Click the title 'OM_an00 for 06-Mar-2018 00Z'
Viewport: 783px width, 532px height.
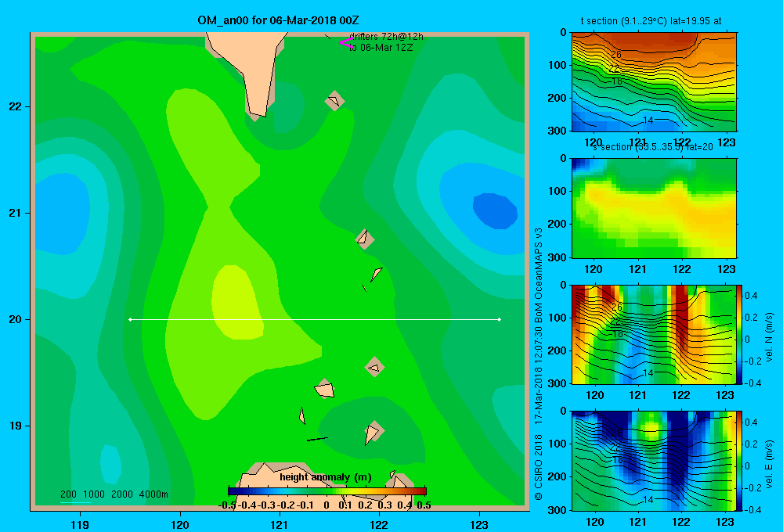pos(278,20)
